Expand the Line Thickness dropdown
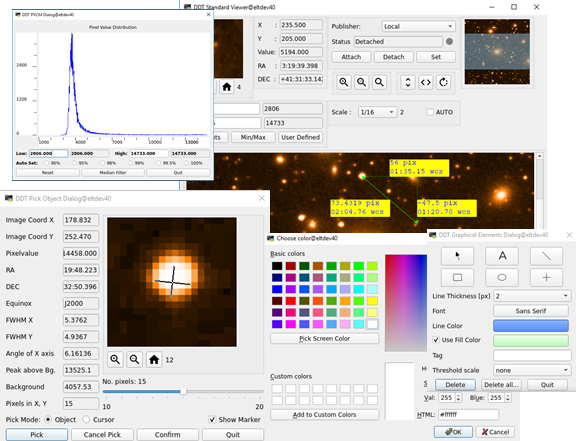The image size is (581, 441). 532,296
